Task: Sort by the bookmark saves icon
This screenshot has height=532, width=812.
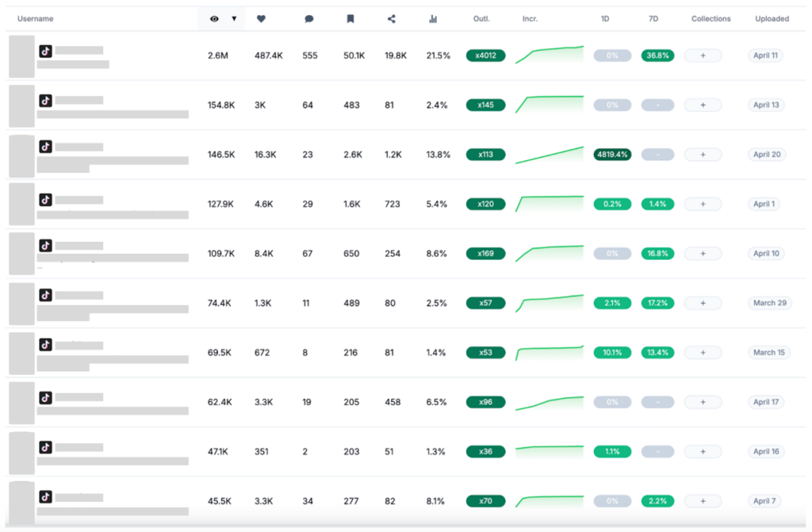Action: pyautogui.click(x=350, y=18)
